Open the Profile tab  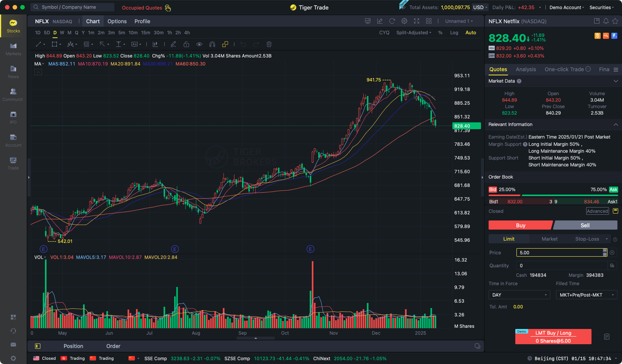142,21
